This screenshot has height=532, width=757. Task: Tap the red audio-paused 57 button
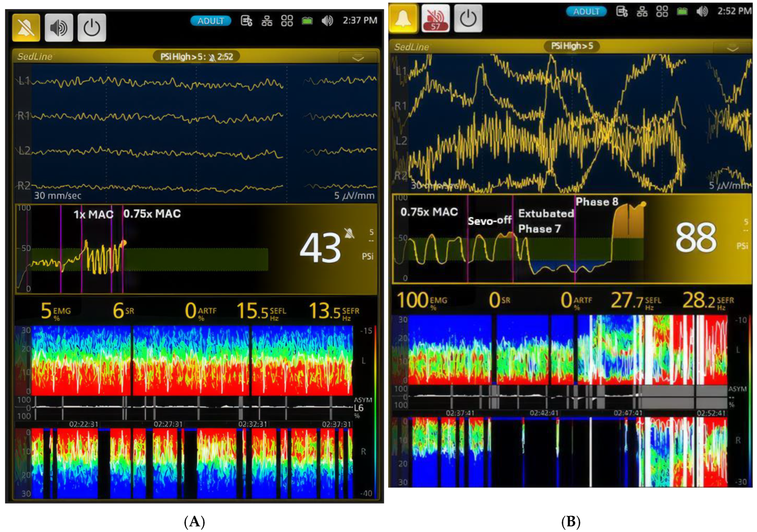[435, 18]
